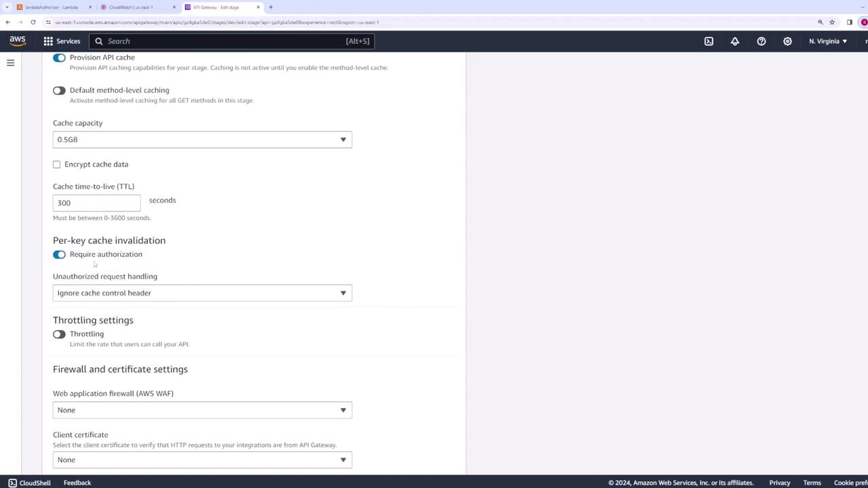Open the AWS home logo
This screenshot has height=488, width=868.
(18, 41)
